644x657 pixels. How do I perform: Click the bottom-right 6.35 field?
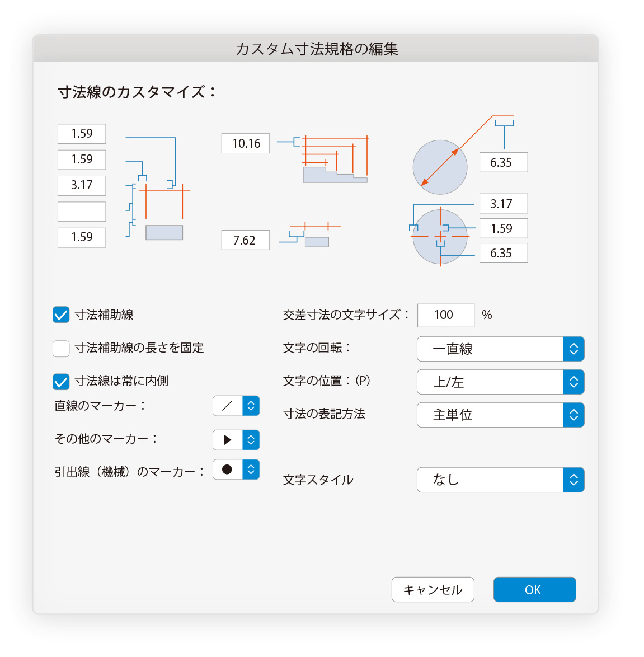(x=504, y=253)
